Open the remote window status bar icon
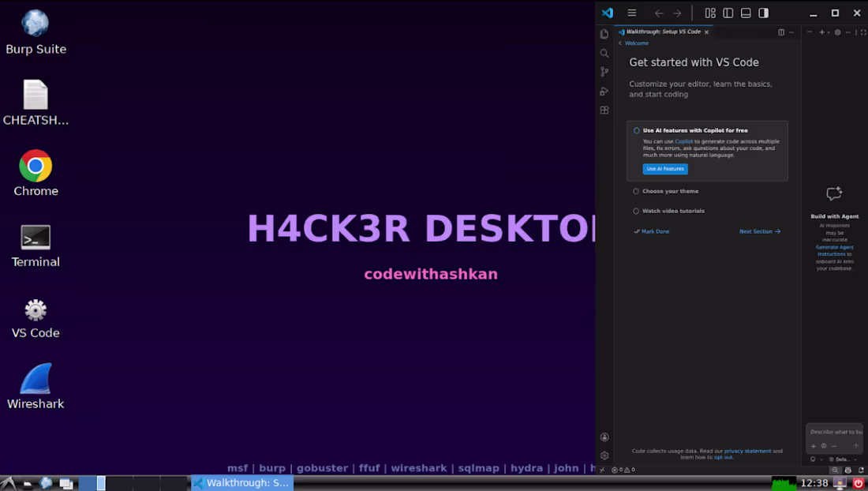 (602, 470)
